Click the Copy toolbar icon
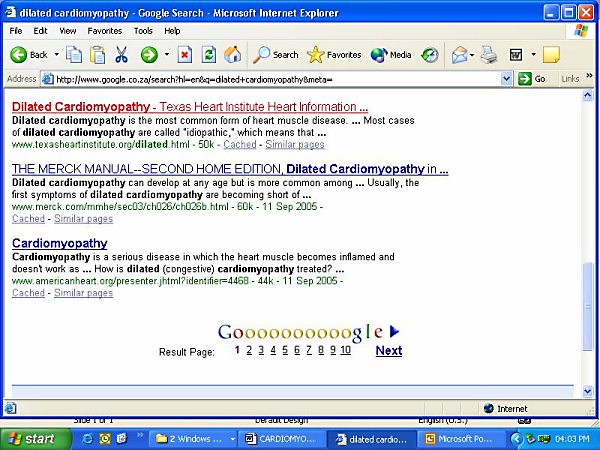 (74, 55)
